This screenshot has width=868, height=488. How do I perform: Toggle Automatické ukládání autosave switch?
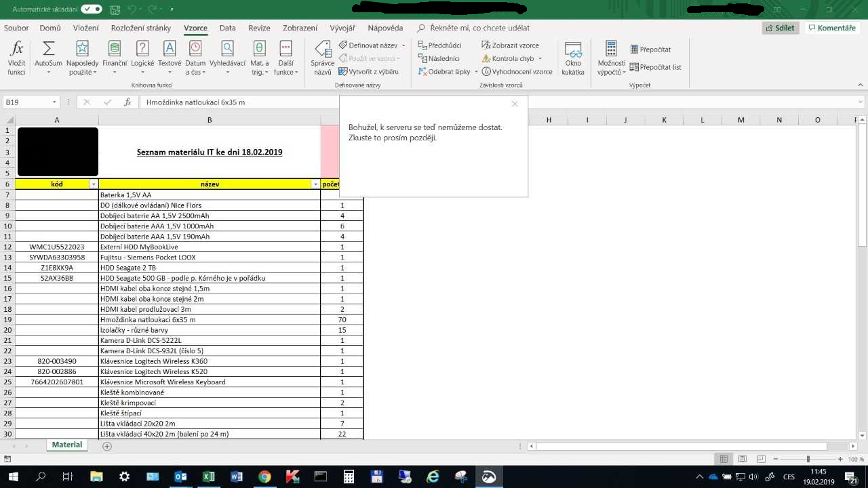[92, 9]
